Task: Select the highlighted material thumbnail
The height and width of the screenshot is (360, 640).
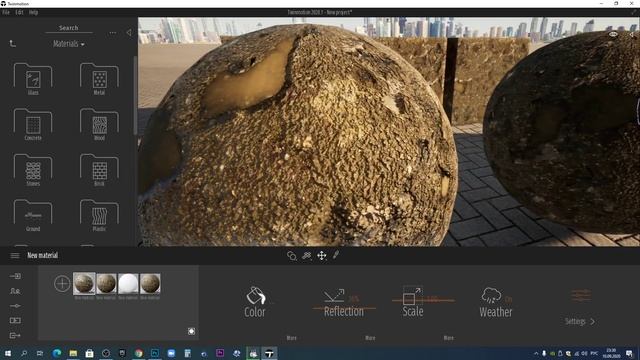Action: 84,283
